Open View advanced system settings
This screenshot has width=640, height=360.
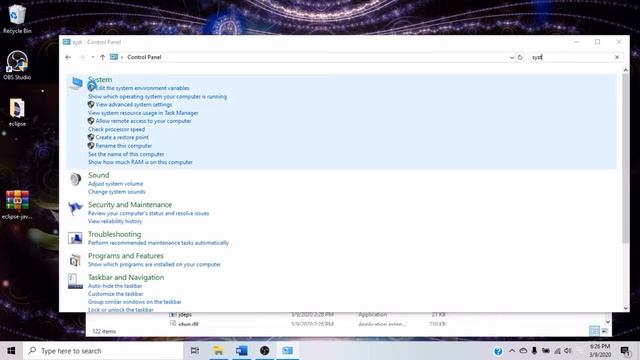[134, 104]
